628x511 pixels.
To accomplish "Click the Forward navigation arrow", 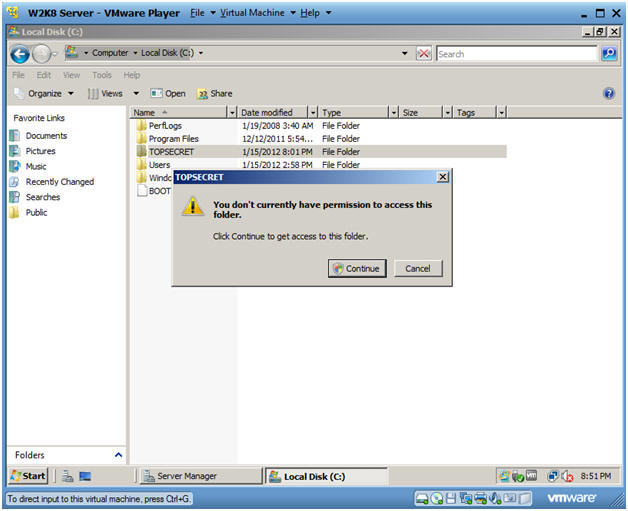I will click(x=41, y=54).
